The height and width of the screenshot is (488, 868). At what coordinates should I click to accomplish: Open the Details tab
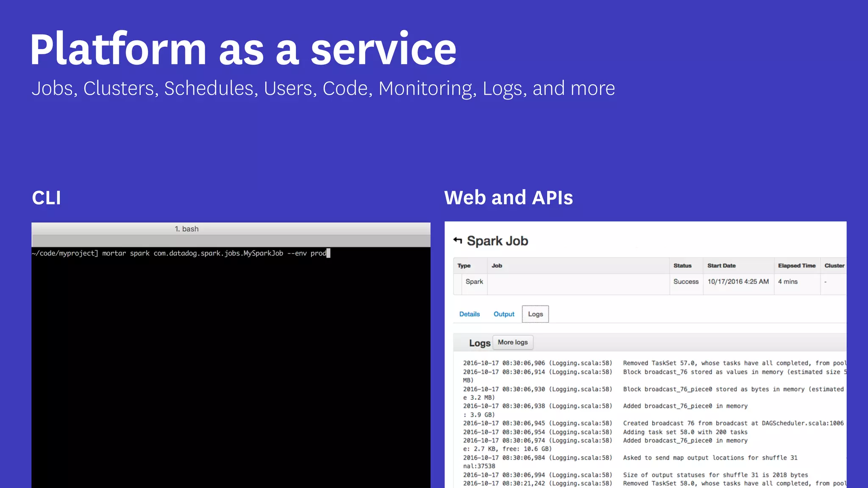pyautogui.click(x=470, y=314)
